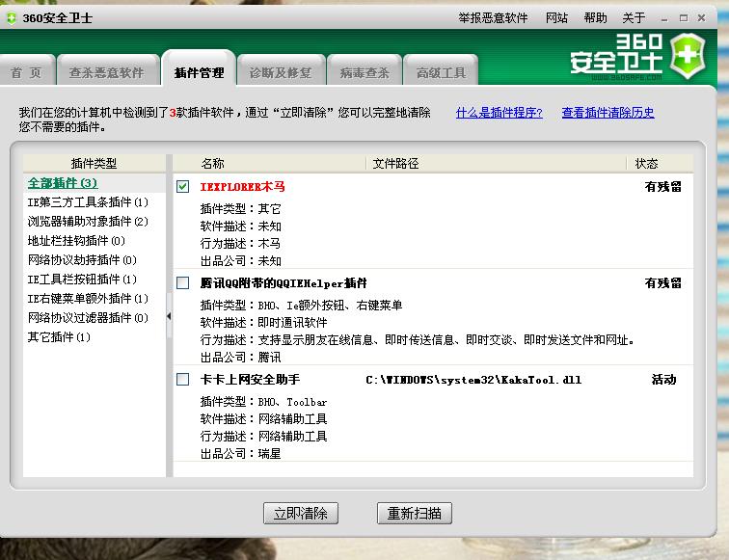
Task: Click 插件类型：BHO、Toolbar line
Action: point(263,402)
